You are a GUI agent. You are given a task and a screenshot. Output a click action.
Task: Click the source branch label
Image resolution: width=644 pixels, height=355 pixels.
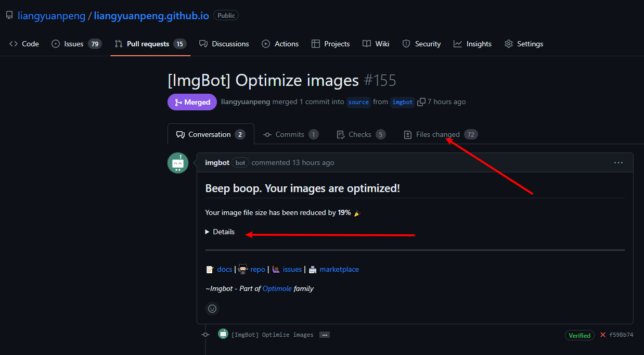click(358, 102)
